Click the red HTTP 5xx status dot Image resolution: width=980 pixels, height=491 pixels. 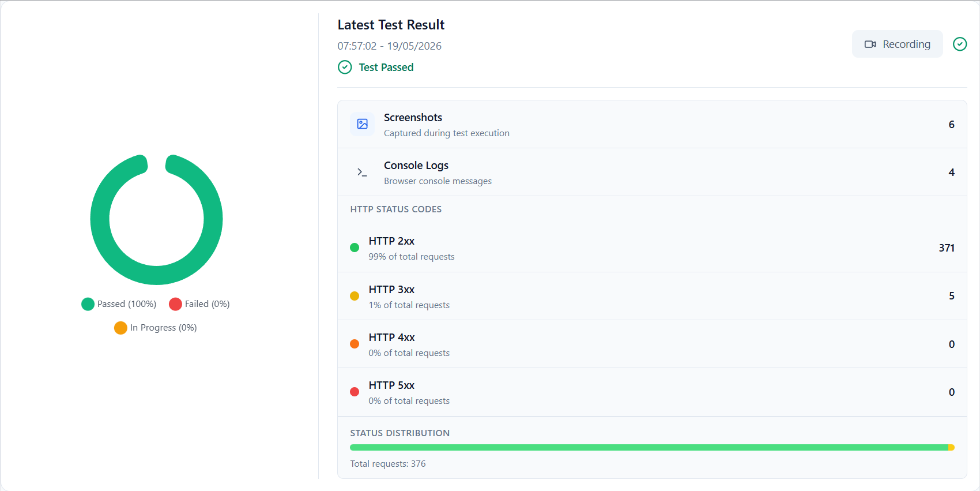(355, 392)
